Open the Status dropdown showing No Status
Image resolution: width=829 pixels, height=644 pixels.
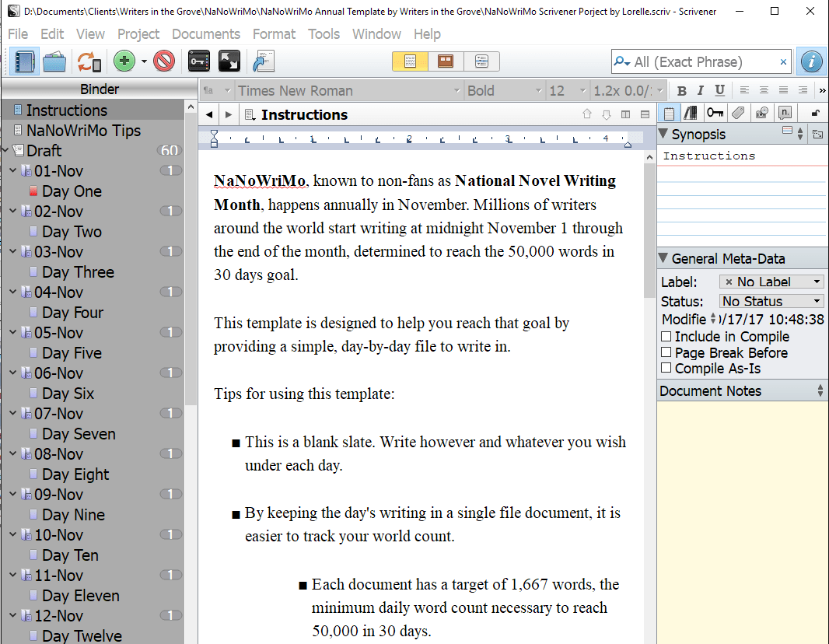pos(771,300)
